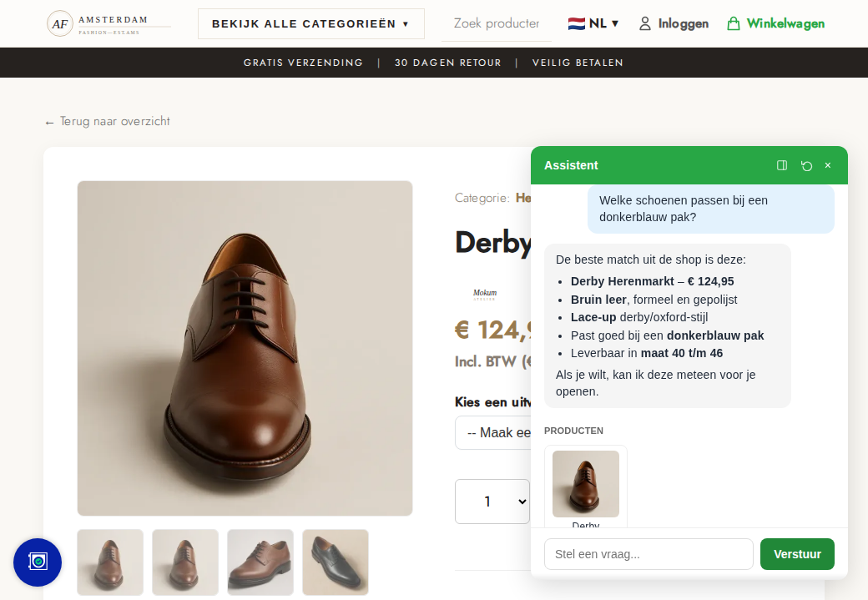Open the quantity dropdown showing 1
Screen dimensions: 868x600
click(492, 502)
